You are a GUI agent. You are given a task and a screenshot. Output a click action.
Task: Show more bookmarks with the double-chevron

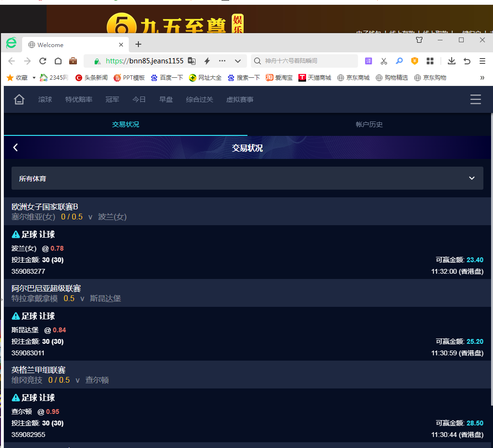pos(482,78)
